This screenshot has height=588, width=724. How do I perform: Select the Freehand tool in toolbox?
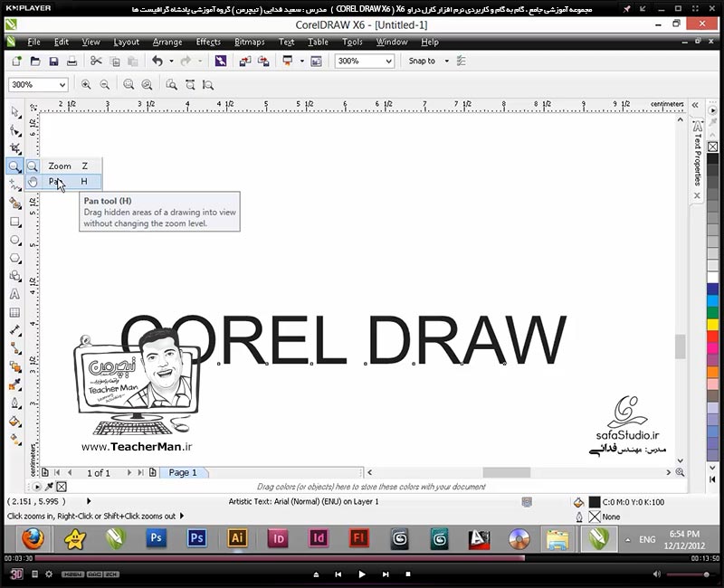tap(15, 185)
